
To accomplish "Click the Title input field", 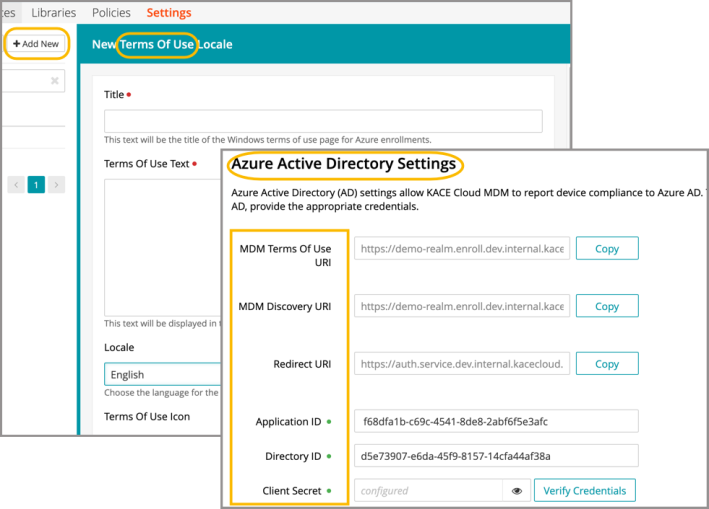I will [x=323, y=121].
